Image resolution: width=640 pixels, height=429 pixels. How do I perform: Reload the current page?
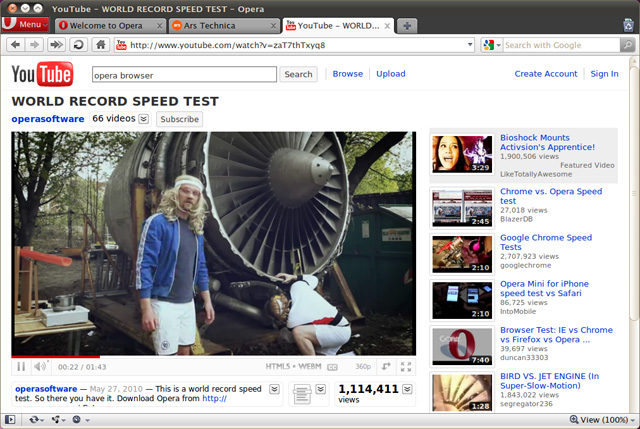click(x=78, y=44)
